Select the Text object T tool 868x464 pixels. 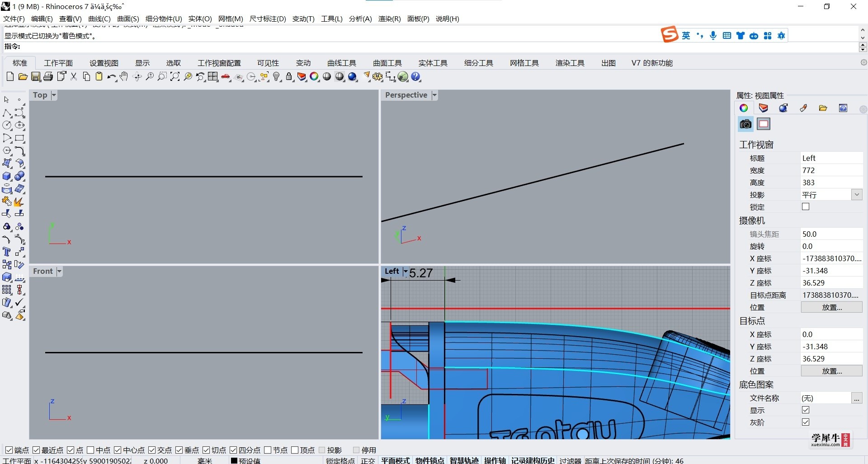7,252
